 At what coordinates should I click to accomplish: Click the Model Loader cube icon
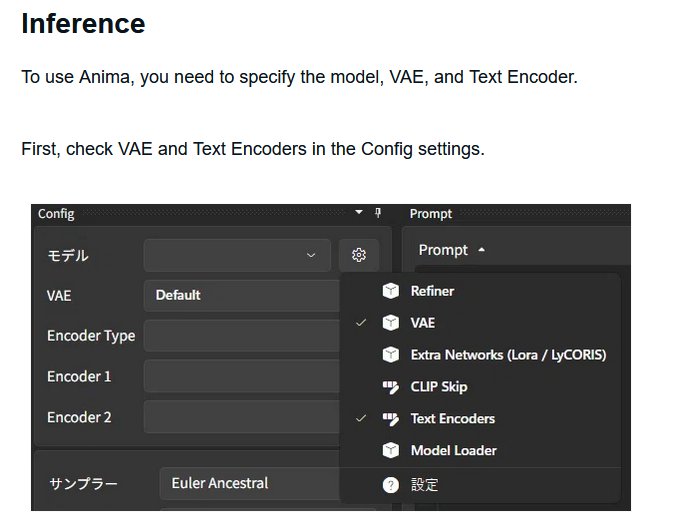[391, 450]
